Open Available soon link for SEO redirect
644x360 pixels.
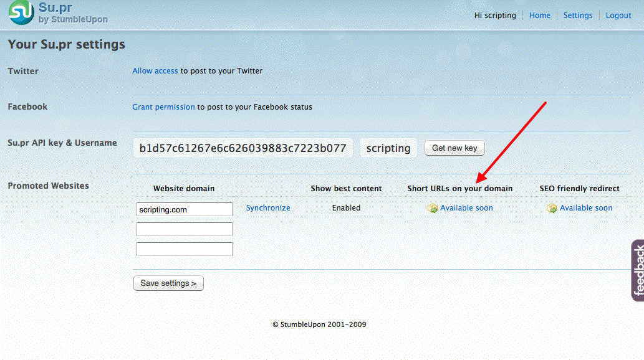585,208
